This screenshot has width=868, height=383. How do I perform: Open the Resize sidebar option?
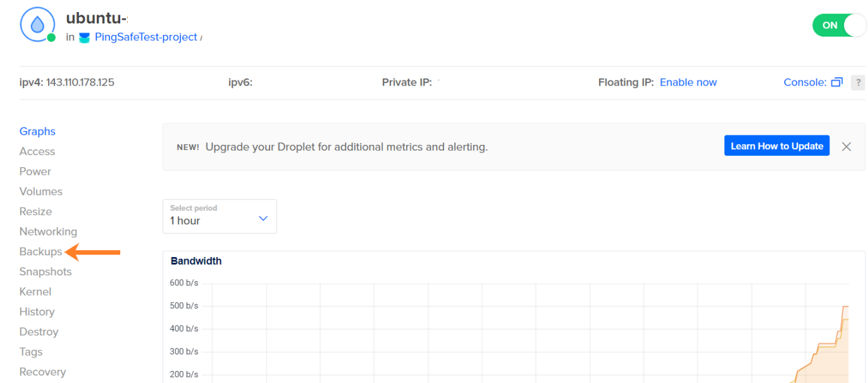click(x=35, y=211)
